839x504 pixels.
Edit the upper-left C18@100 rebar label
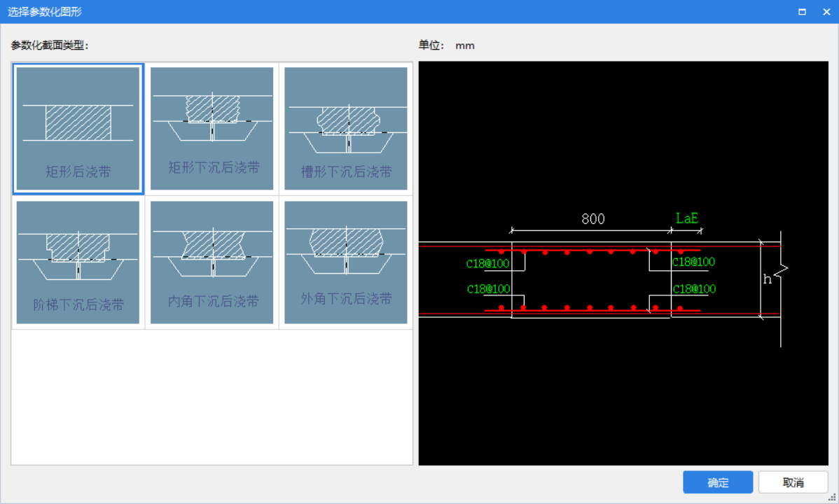tap(487, 263)
